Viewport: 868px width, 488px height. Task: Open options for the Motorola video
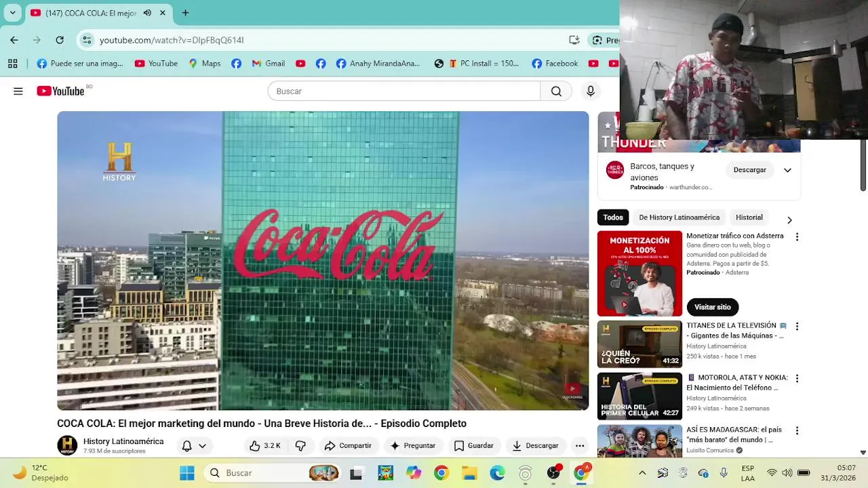[x=797, y=378]
